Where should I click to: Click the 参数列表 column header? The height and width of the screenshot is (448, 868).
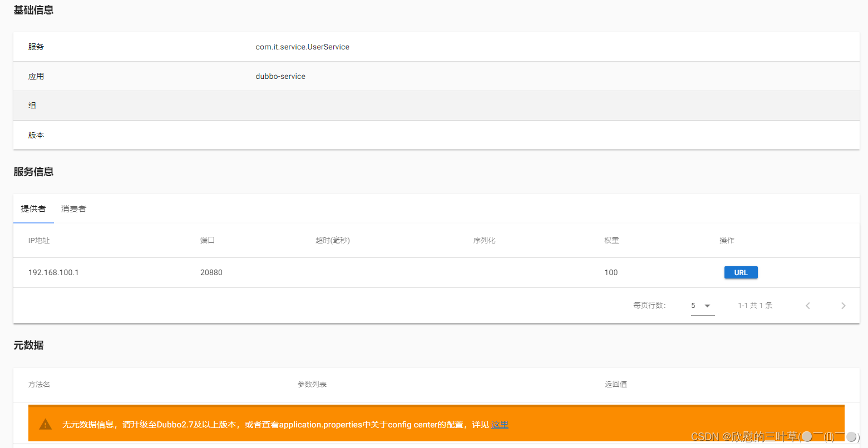(312, 384)
